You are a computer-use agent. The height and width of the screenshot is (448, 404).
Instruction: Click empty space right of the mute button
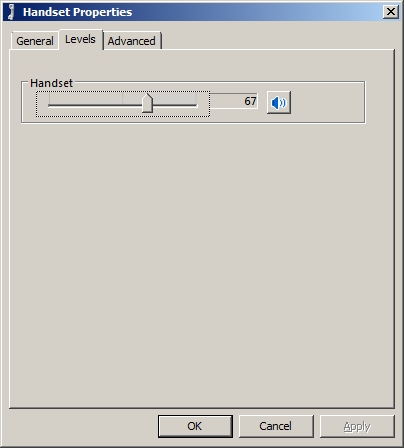pyautogui.click(x=328, y=103)
